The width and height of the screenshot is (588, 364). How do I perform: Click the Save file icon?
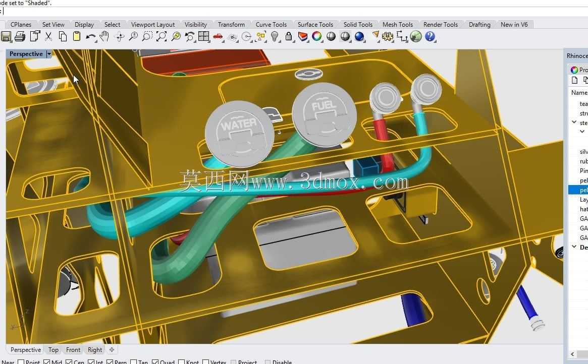(x=6, y=36)
